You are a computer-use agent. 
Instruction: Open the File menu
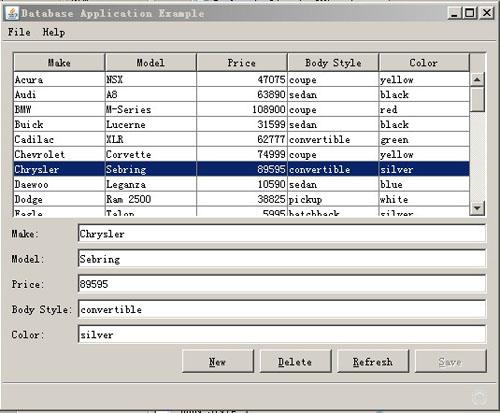click(19, 32)
